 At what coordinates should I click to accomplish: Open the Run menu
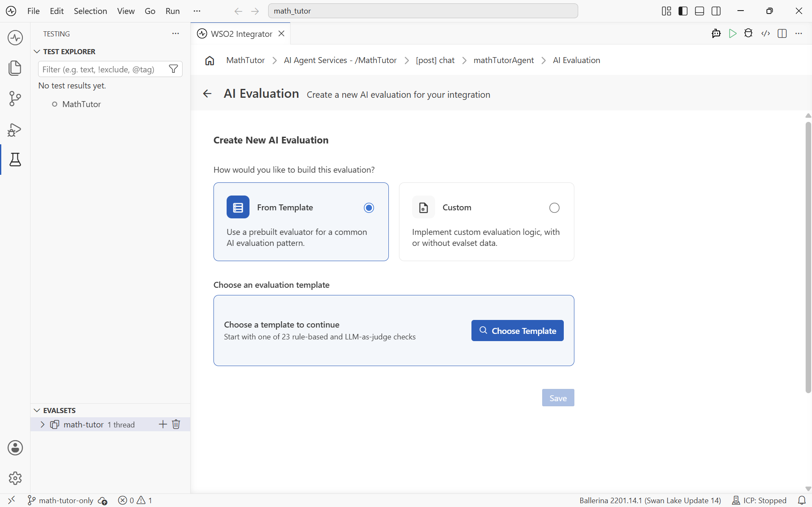tap(172, 11)
